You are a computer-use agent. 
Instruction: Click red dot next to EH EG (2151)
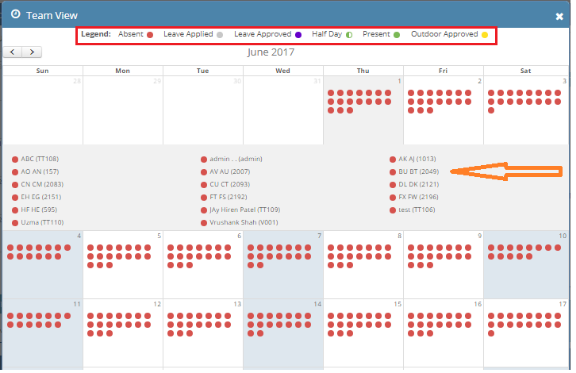point(15,198)
